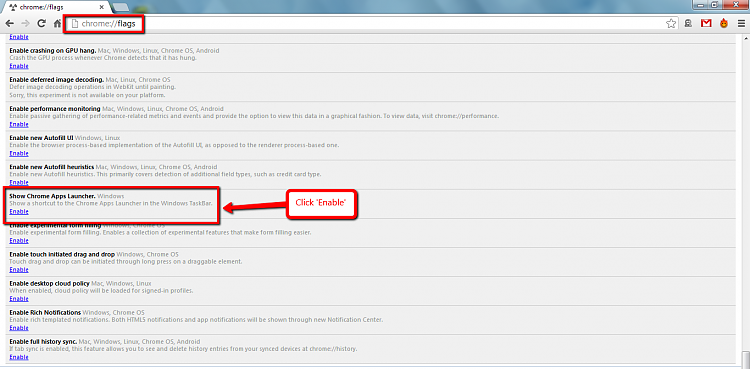The height and width of the screenshot is (369, 750).
Task: Enable touch initiated drag and drop
Action: [19, 270]
